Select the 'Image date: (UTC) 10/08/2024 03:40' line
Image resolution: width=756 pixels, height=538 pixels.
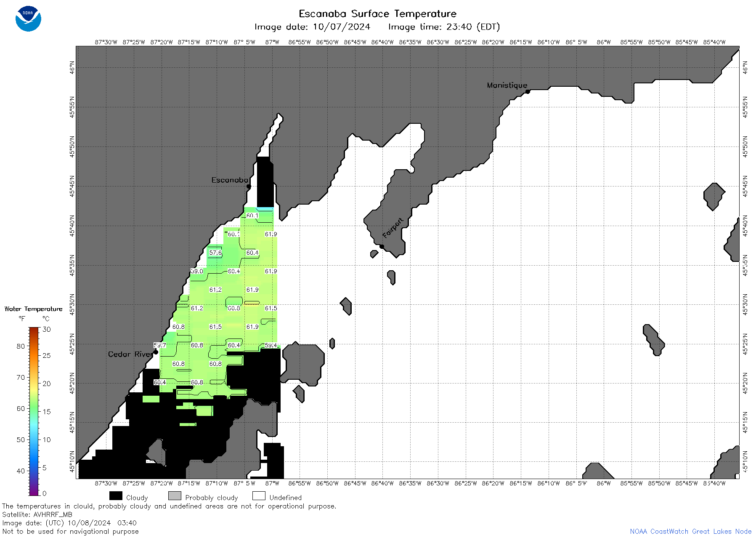69,523
